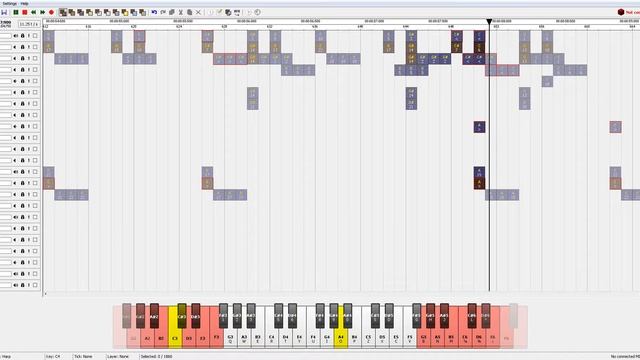This screenshot has height=360, width=640.
Task: Open song properties icon
Action: point(220,12)
